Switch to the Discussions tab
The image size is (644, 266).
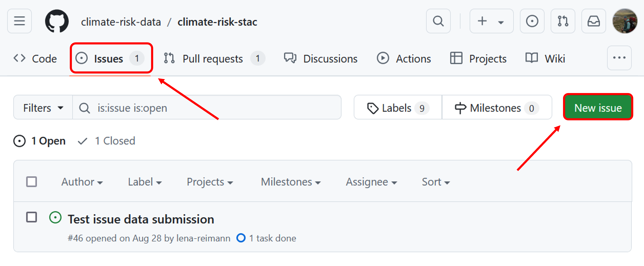(321, 59)
